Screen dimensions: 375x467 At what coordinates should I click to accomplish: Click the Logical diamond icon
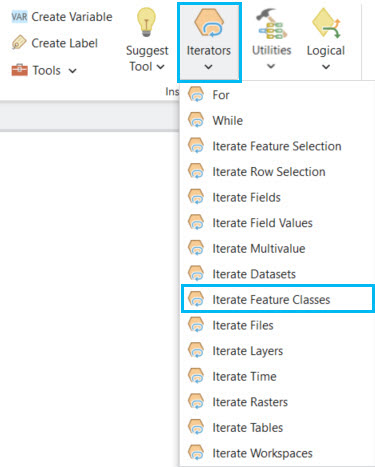[326, 23]
